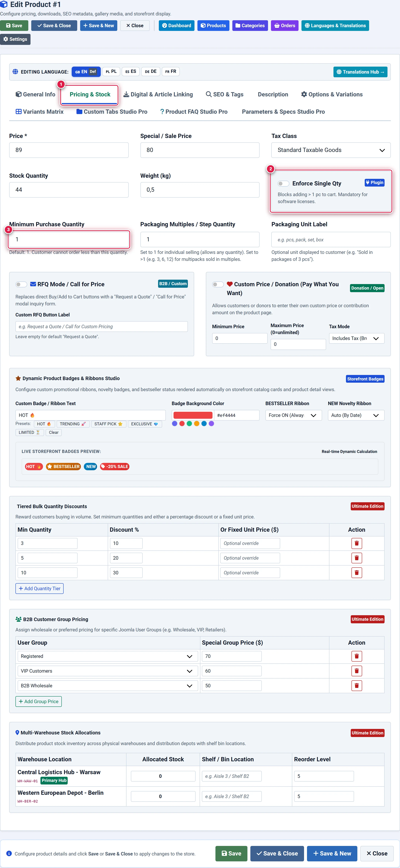The image size is (400, 868).
Task: Toggle the Enforce Single Qty switch
Action: click(x=283, y=184)
